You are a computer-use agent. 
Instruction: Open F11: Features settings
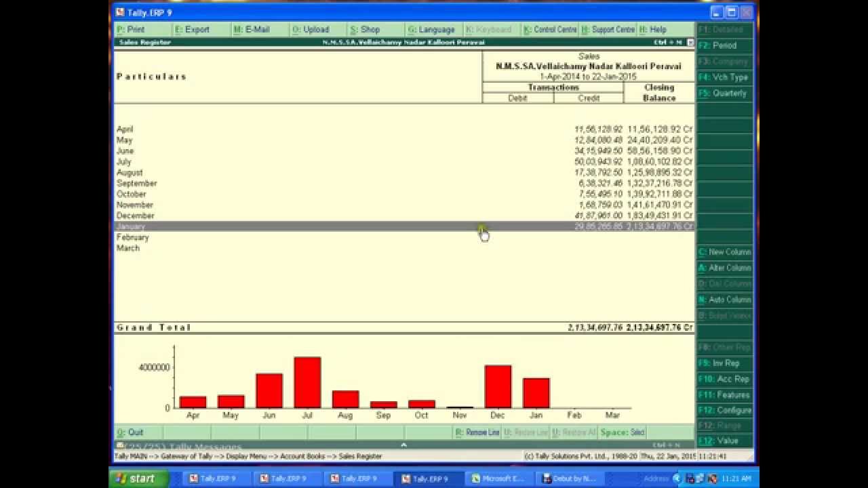click(x=725, y=394)
